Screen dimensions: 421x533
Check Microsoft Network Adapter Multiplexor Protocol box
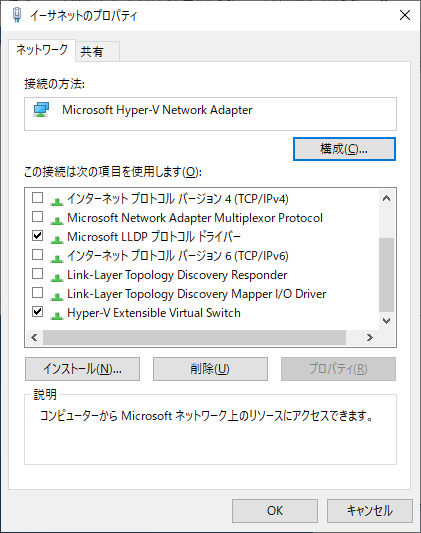tap(37, 217)
